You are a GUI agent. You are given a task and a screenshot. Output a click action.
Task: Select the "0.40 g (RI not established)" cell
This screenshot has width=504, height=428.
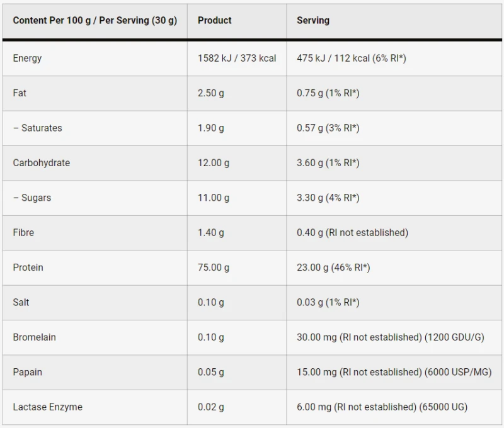click(x=352, y=232)
